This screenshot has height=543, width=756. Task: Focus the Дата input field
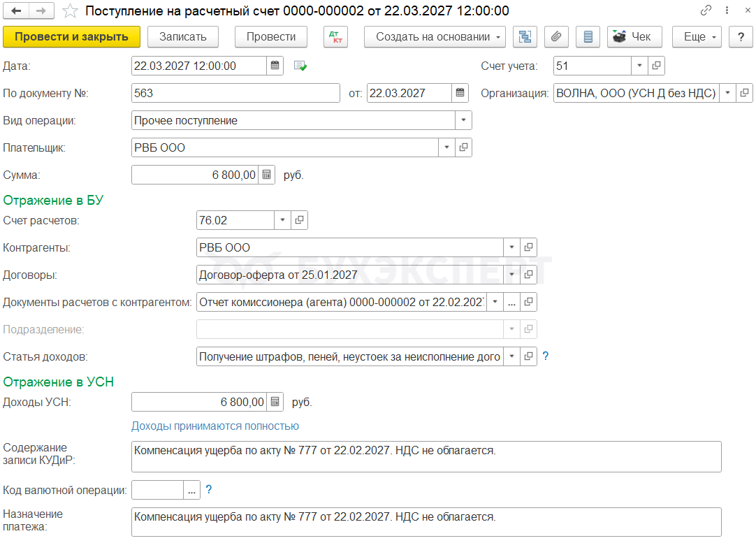[198, 66]
